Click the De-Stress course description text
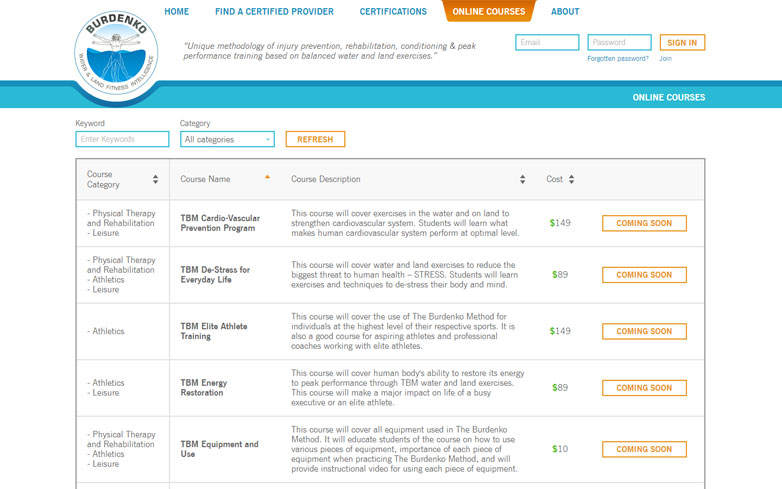Viewport: 782px width, 489px height. 404,275
